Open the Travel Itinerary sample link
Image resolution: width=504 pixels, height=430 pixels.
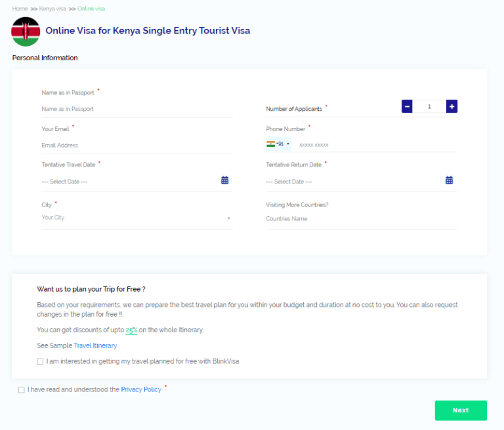[x=95, y=345]
